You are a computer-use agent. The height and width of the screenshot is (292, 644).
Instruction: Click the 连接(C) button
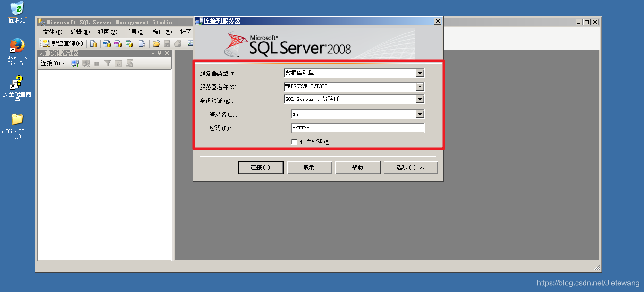point(261,167)
